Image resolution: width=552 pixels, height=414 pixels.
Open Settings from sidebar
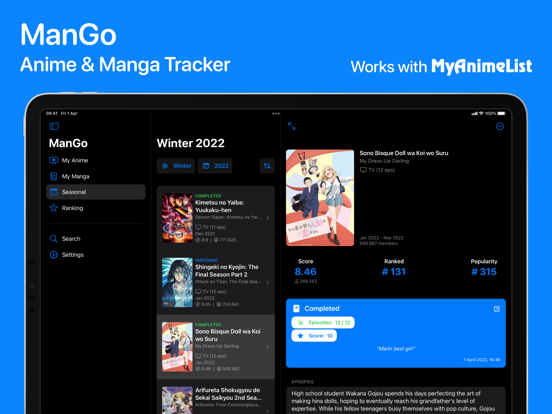tap(96, 255)
